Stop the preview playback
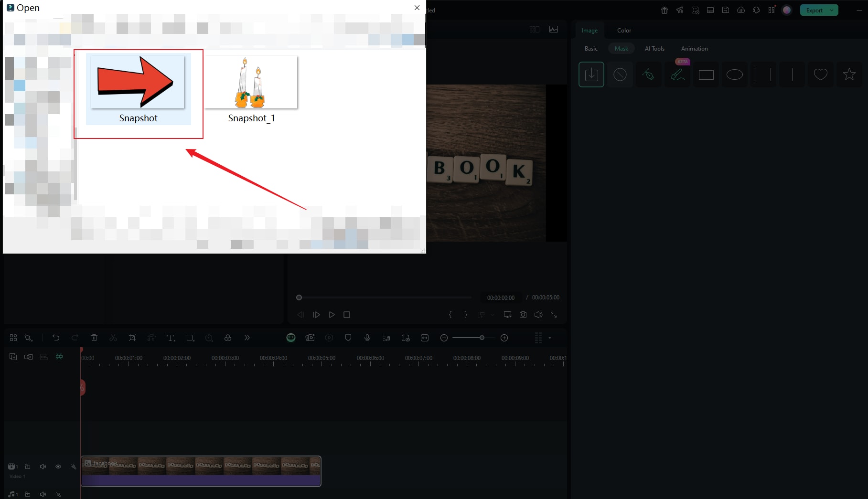This screenshot has height=499, width=868. pos(347,315)
